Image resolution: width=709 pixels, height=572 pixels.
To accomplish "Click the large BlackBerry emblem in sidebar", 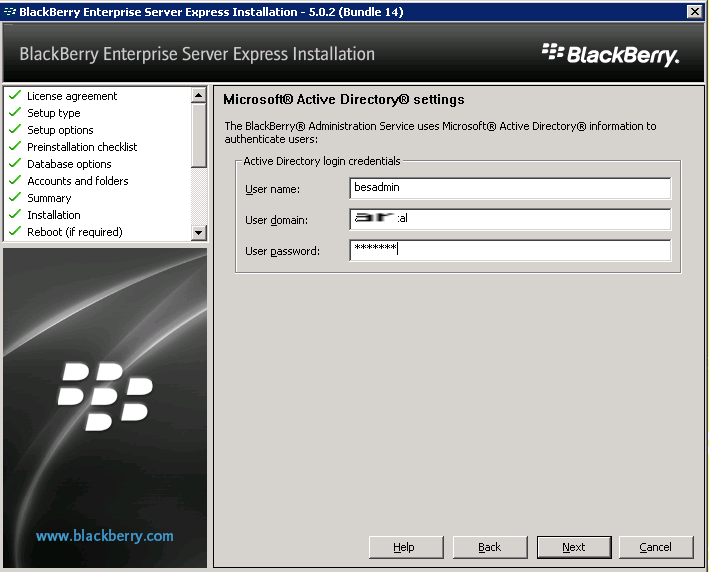I will (105, 395).
